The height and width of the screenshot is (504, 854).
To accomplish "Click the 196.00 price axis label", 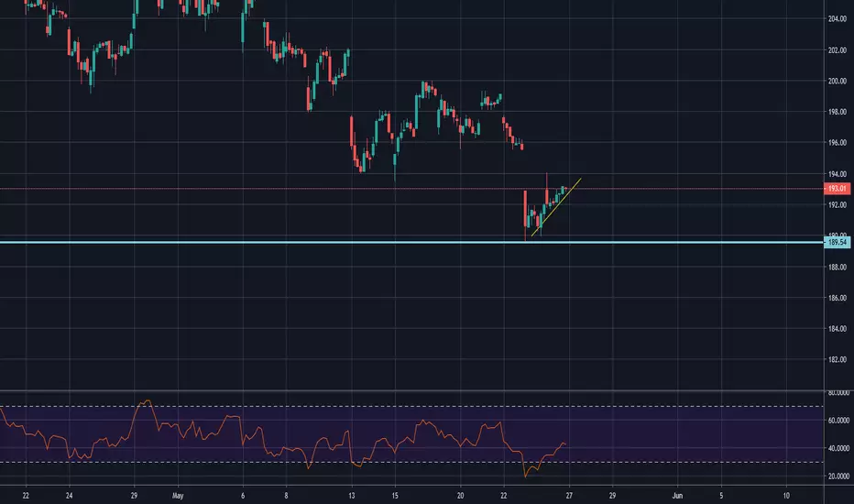I will [838, 143].
